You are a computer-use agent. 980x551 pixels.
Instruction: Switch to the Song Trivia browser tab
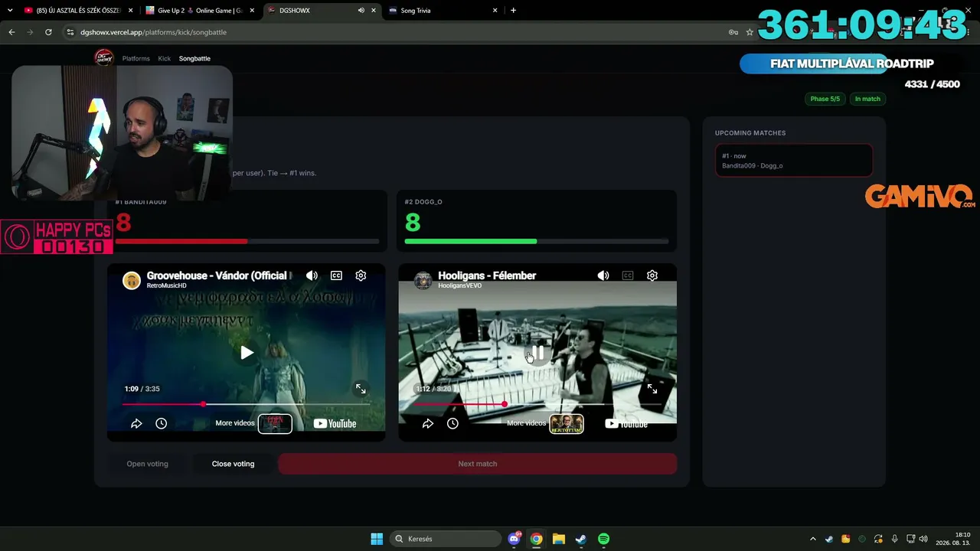pyautogui.click(x=443, y=11)
